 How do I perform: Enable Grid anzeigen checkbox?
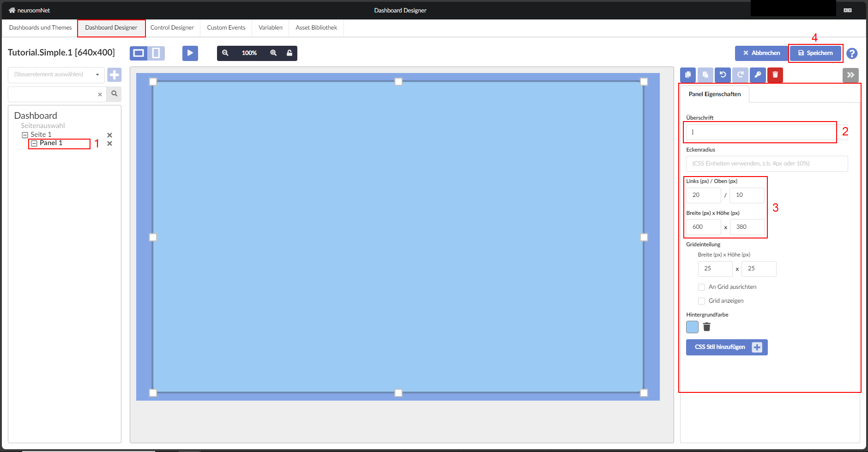(x=701, y=301)
